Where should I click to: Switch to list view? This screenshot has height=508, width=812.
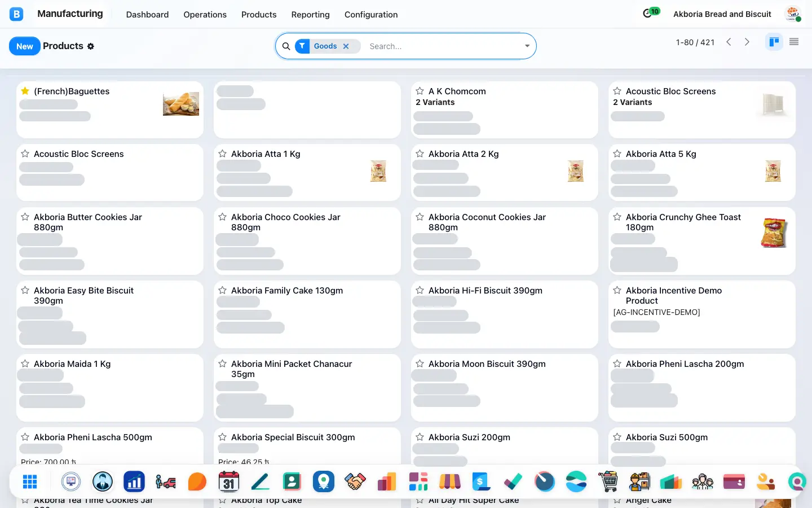[794, 42]
